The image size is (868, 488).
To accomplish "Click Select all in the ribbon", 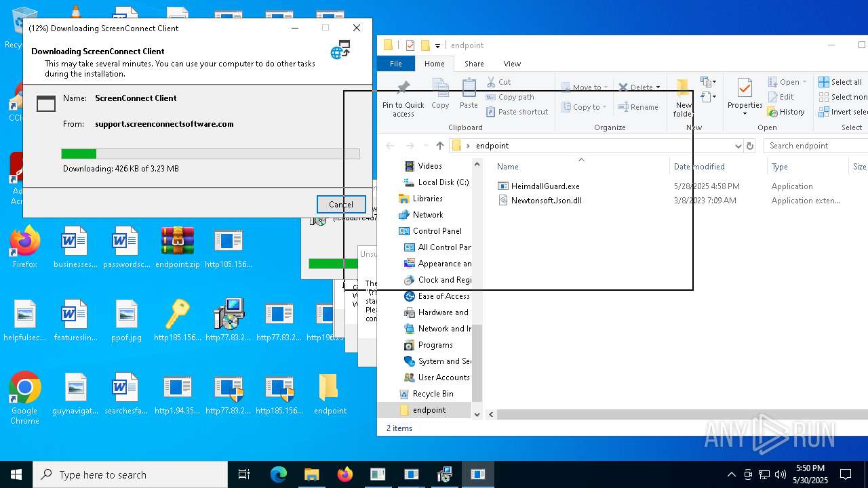I will click(840, 82).
